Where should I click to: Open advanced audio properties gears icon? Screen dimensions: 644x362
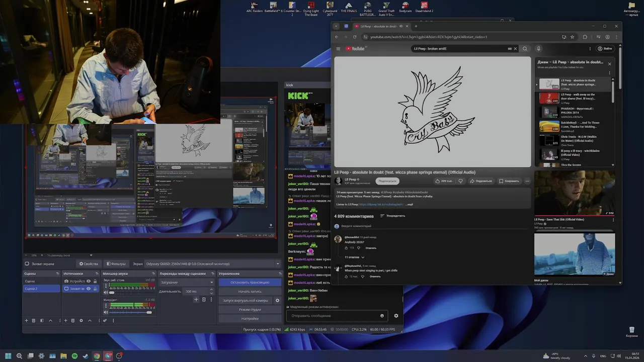[x=105, y=320]
